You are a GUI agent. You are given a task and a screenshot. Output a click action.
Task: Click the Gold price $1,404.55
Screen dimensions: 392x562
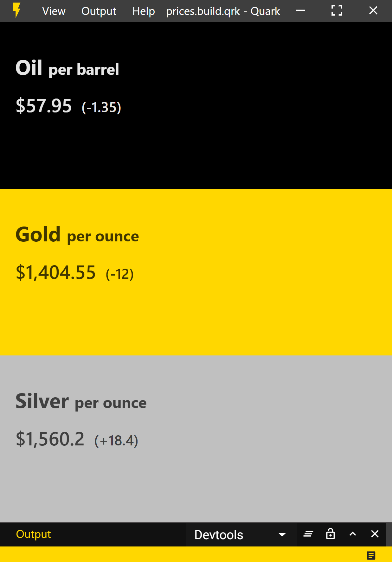[x=56, y=272]
